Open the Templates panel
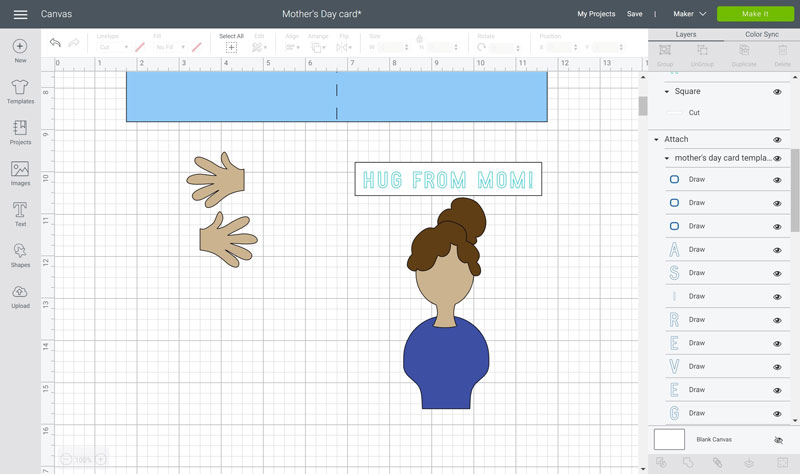The image size is (800, 474). (x=20, y=92)
